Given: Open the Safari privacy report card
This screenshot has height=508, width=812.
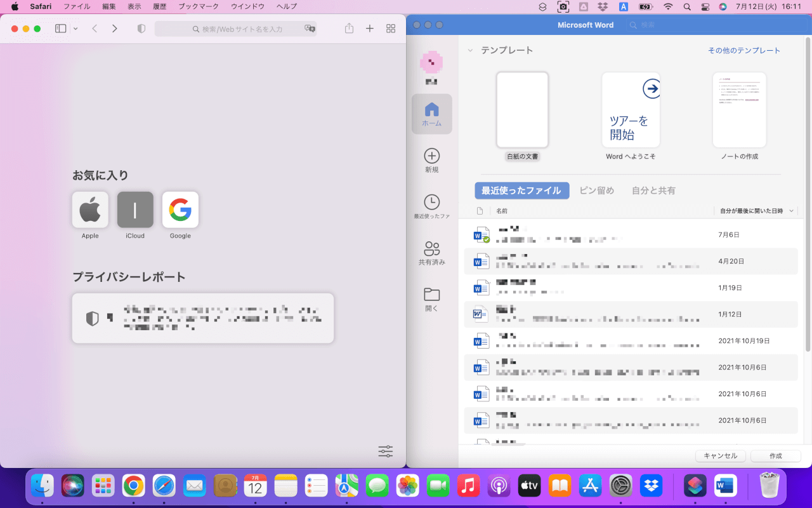Looking at the screenshot, I should (203, 318).
